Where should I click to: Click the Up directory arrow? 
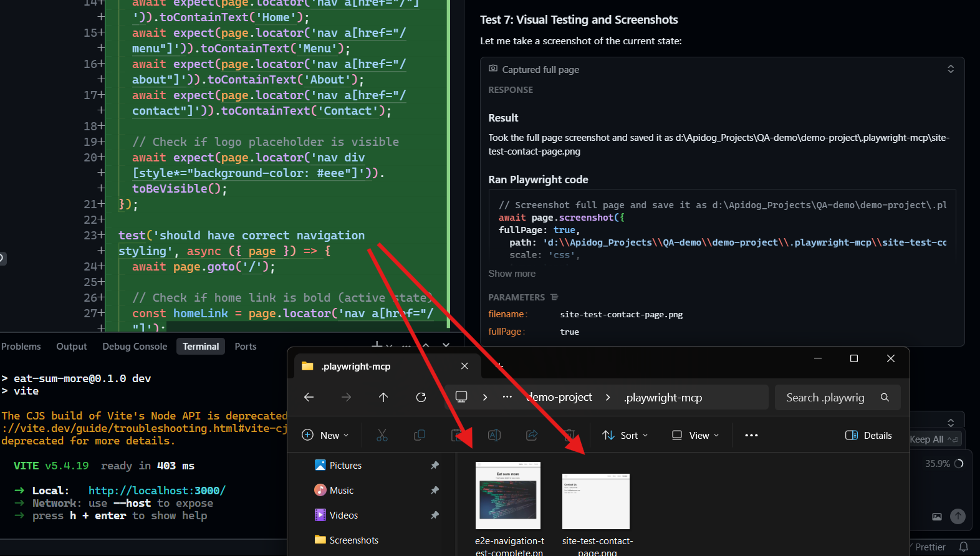coord(383,397)
